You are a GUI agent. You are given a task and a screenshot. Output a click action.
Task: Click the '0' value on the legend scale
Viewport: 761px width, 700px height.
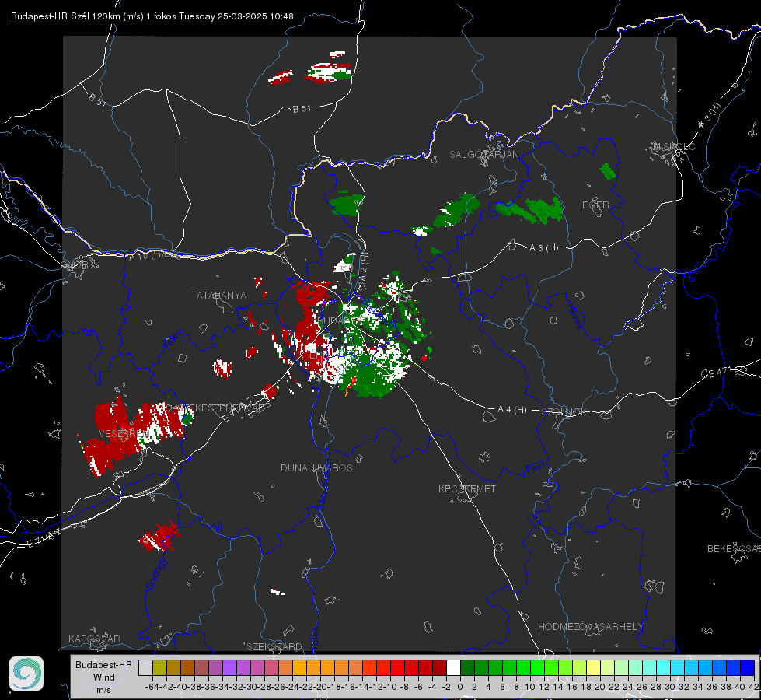click(460, 687)
